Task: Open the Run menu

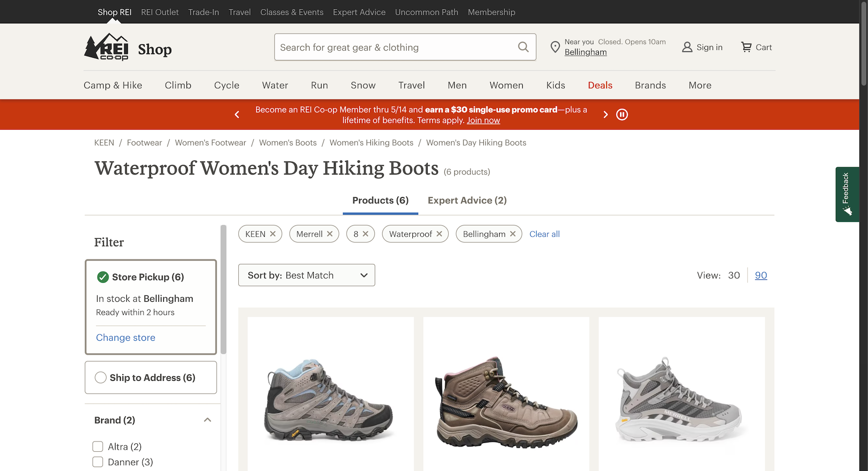Action: pos(320,85)
